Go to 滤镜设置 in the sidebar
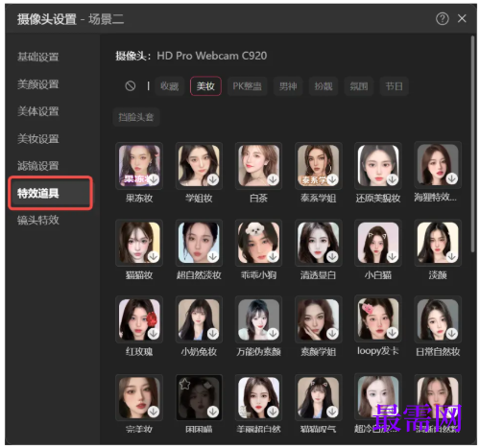The height and width of the screenshot is (448, 480). pos(38,166)
